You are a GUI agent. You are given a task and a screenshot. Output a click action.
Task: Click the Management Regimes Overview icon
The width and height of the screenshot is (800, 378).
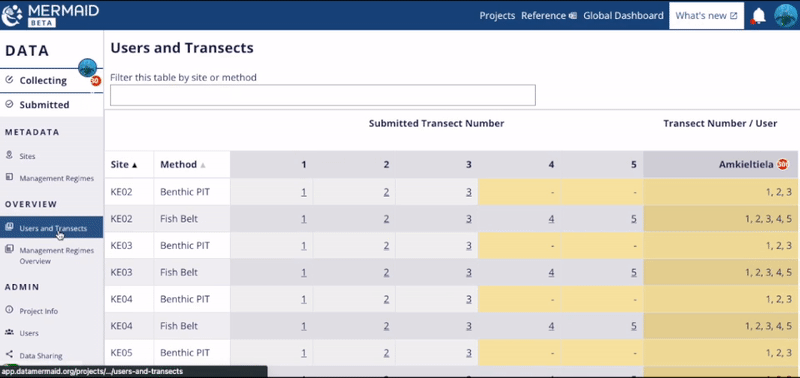(9, 249)
